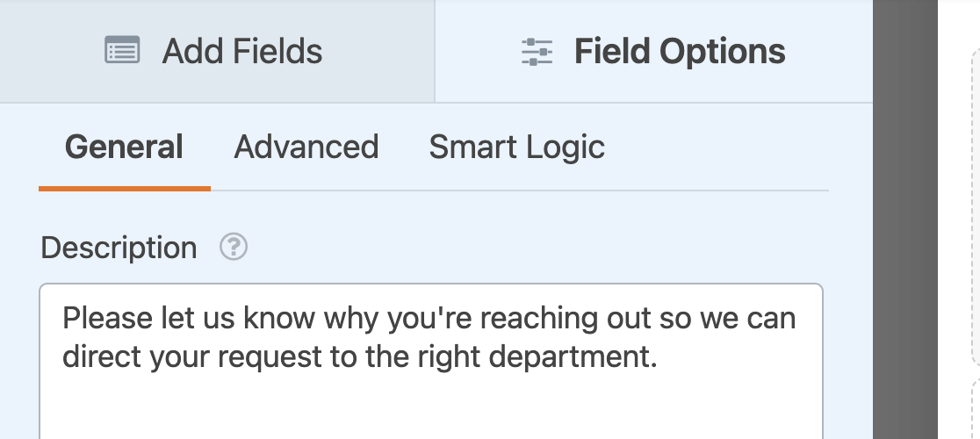The image size is (980, 439).
Task: Switch to the Advanced sub-tab
Action: click(306, 147)
